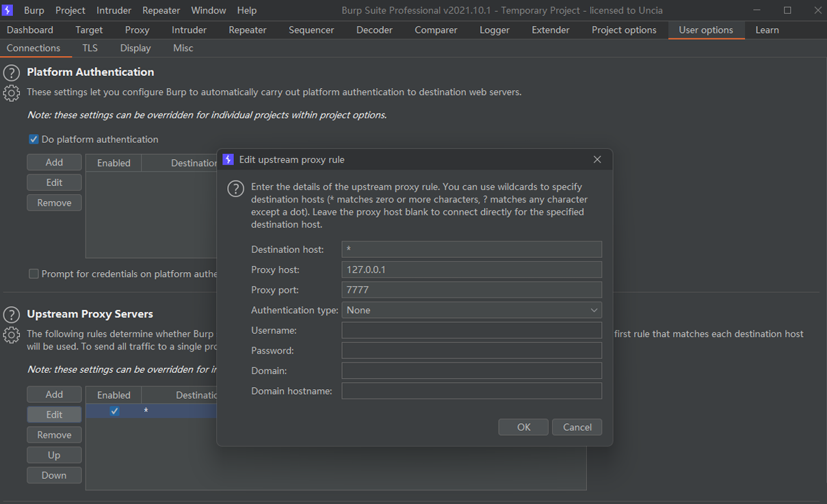
Task: Switch to Sequencer tab
Action: tap(311, 30)
